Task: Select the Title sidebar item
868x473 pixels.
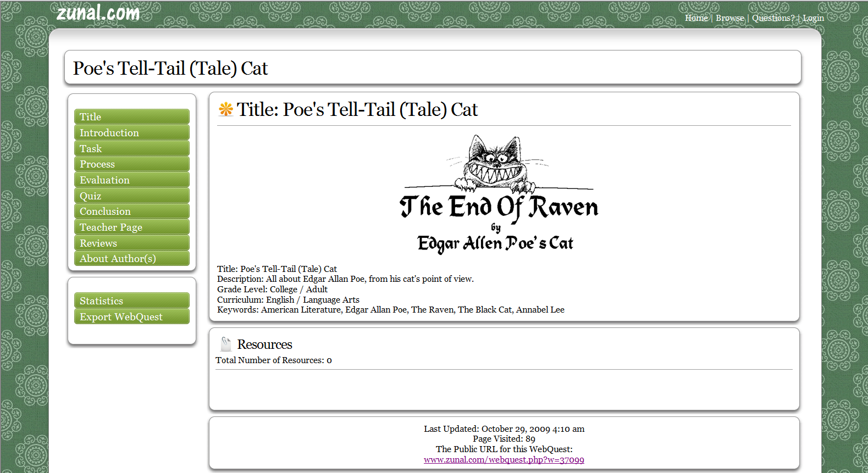Action: 131,117
